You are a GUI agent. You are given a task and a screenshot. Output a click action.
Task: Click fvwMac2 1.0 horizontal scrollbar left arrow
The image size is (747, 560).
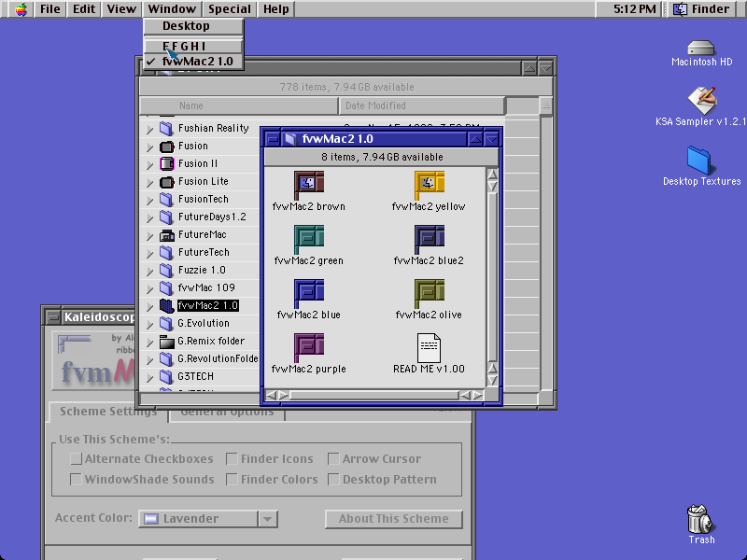(x=271, y=395)
